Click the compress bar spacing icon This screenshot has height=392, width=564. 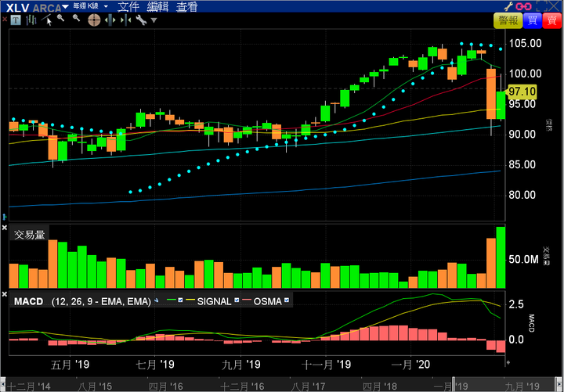pyautogui.click(x=125, y=20)
